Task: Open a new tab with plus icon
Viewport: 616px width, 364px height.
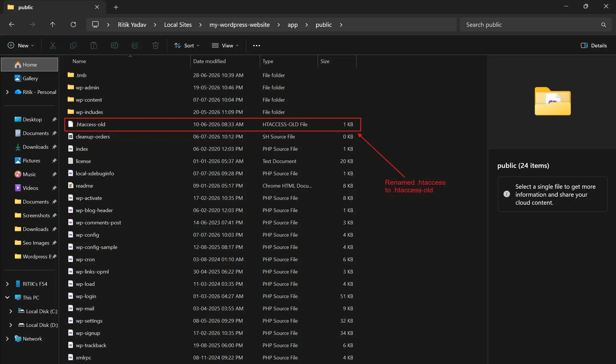Action: (x=116, y=7)
